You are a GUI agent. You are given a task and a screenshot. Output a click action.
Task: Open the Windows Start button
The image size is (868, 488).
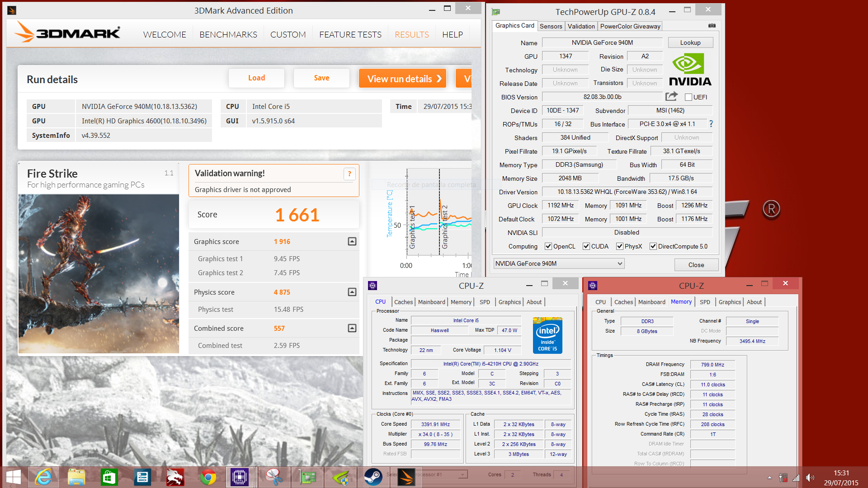click(14, 477)
